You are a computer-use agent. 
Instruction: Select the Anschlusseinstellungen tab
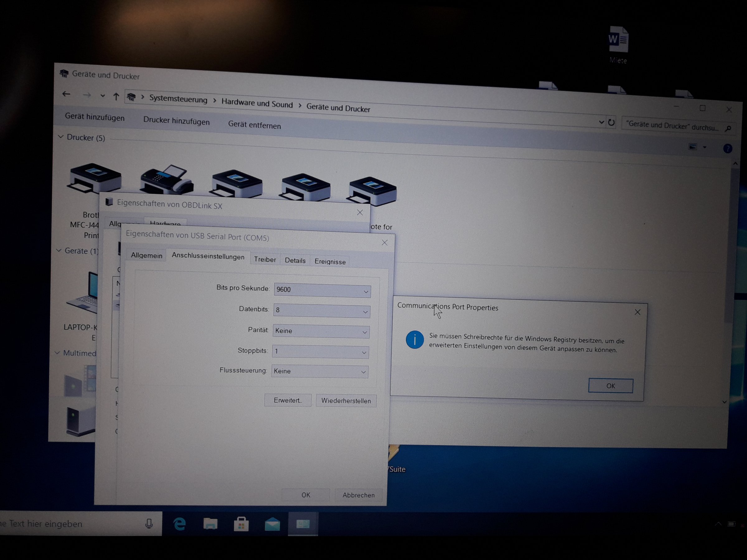(x=208, y=256)
